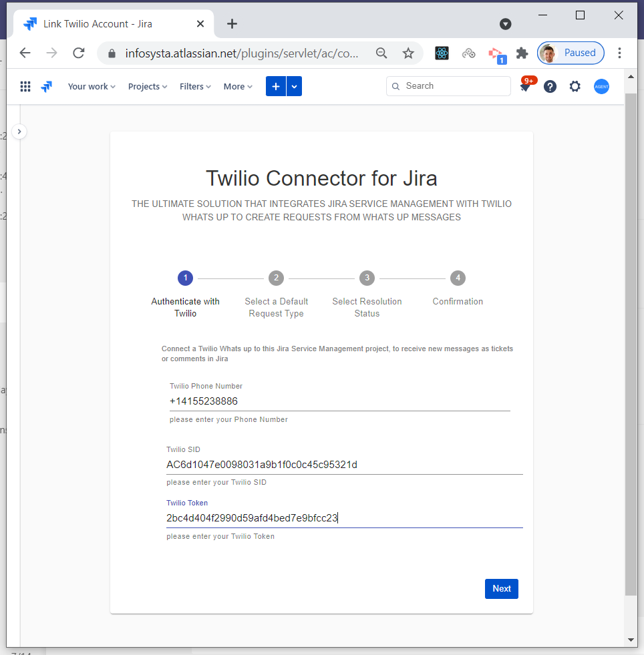Reload the current page
Image resolution: width=644 pixels, height=655 pixels.
[79, 53]
